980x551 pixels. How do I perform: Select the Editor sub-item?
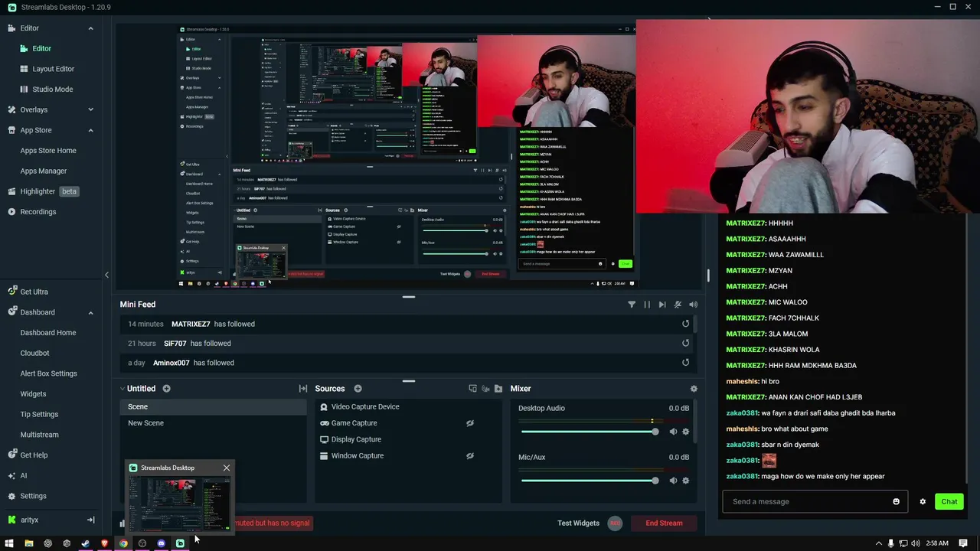tap(41, 48)
